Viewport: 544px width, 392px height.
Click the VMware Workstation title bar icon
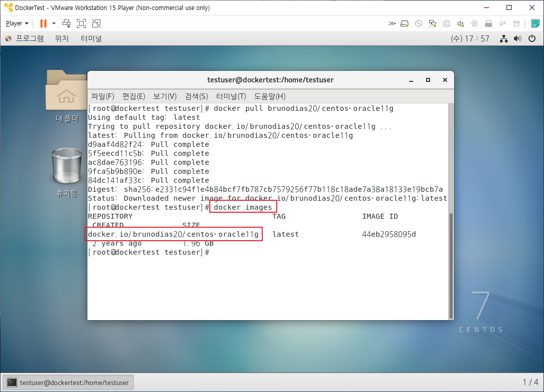pos(8,7)
